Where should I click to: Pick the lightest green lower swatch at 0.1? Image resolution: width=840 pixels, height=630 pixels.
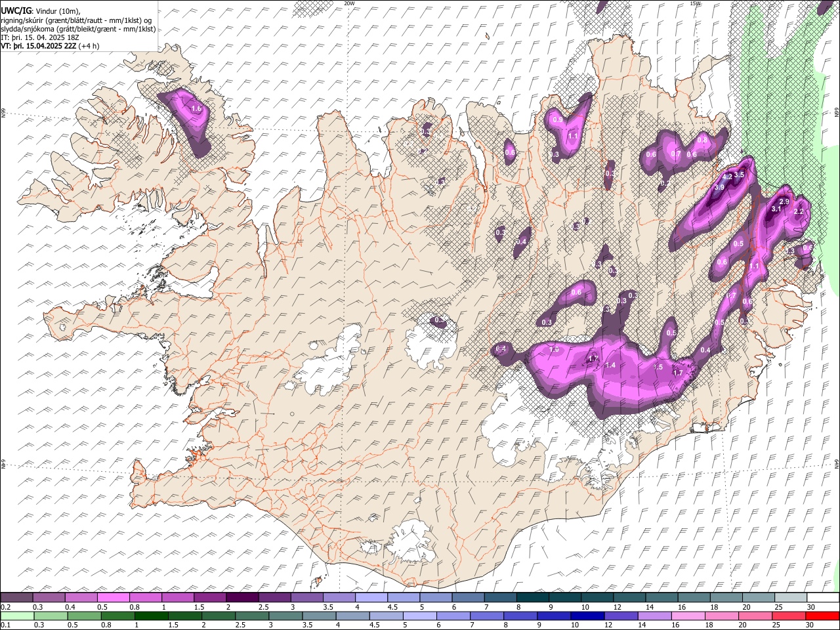coord(16,616)
